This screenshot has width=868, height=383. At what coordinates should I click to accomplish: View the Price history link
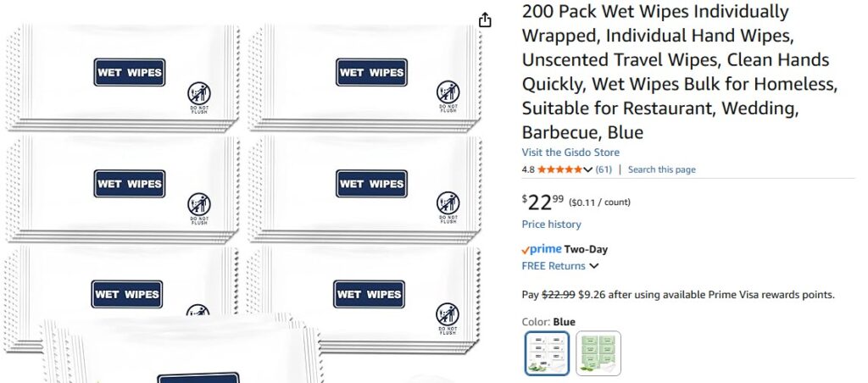point(551,225)
